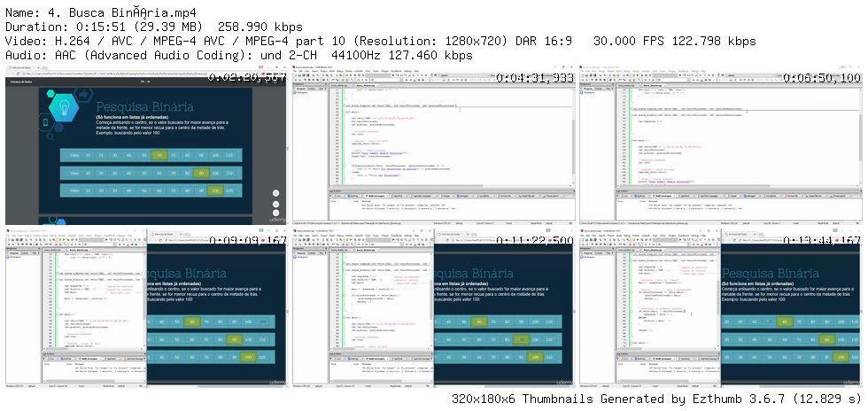Select highlighted value 100 in the 0:02:20 slide's third row

(215, 190)
